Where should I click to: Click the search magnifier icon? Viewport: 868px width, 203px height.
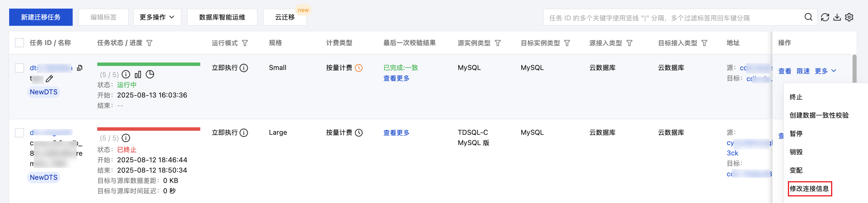point(808,17)
